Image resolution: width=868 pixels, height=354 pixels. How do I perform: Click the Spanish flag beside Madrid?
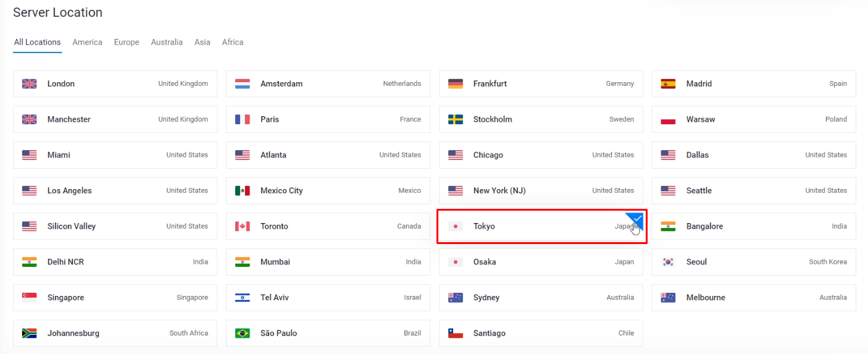[x=668, y=84]
